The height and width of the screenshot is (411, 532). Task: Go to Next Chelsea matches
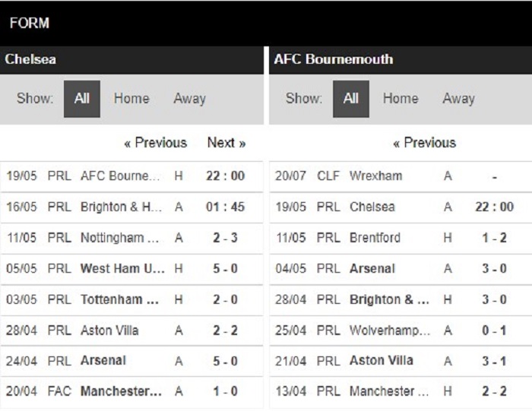click(226, 142)
